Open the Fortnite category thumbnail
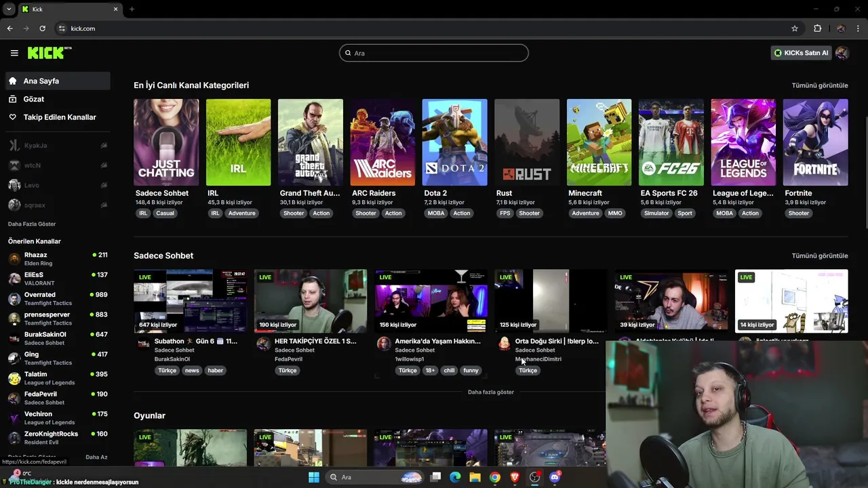The width and height of the screenshot is (868, 488). point(815,142)
